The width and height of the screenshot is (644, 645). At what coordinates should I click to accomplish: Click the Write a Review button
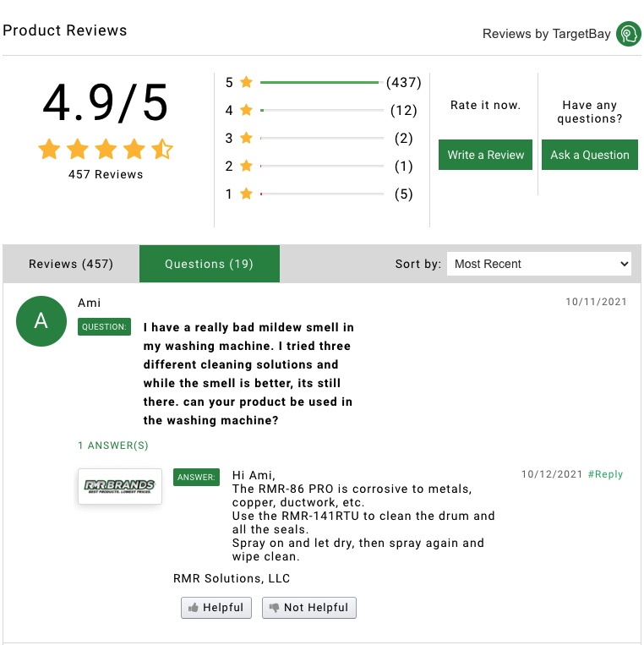485,155
